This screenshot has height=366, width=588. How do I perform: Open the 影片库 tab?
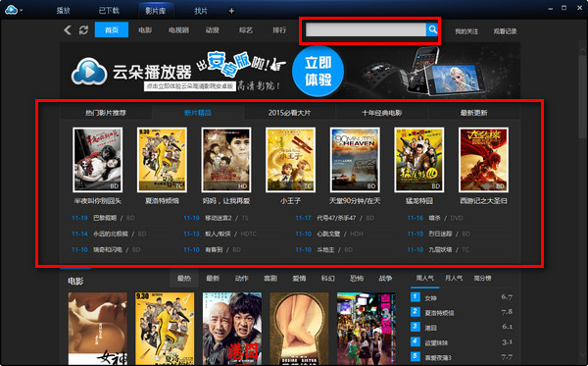tap(156, 11)
